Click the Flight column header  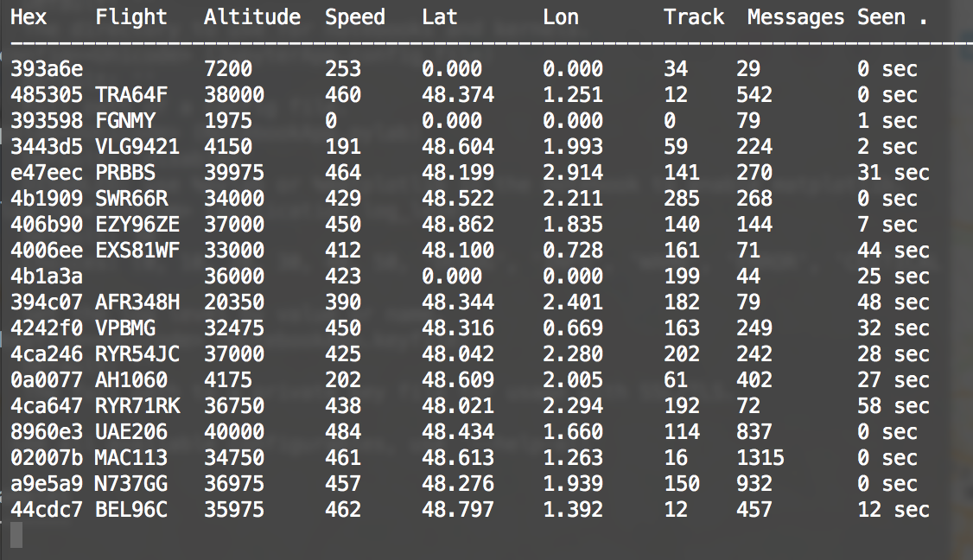131,17
